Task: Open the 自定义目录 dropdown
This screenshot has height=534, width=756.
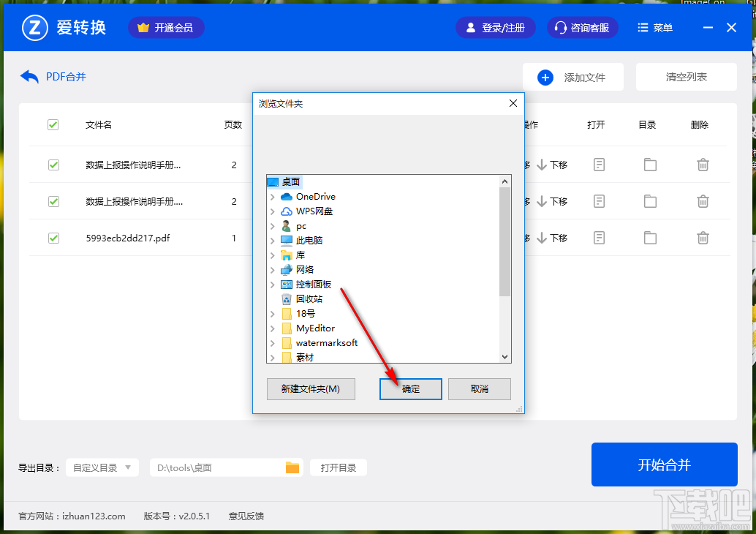Action: (x=102, y=467)
